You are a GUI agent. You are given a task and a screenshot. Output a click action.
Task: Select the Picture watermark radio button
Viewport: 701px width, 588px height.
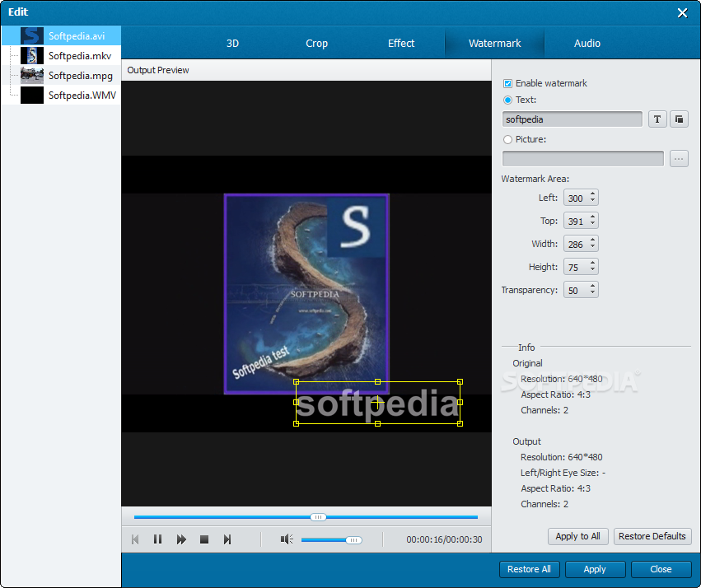click(508, 139)
